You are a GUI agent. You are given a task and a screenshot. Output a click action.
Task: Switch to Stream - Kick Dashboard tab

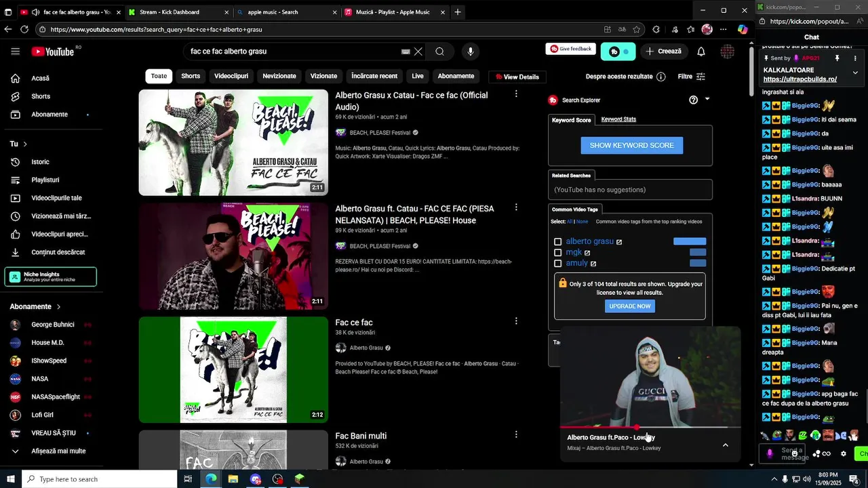tap(178, 12)
